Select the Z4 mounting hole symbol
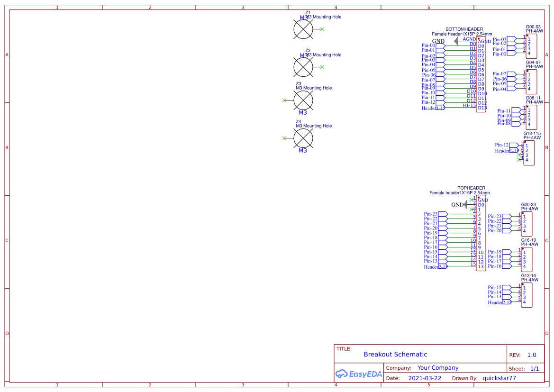The image size is (554, 392). (303, 138)
